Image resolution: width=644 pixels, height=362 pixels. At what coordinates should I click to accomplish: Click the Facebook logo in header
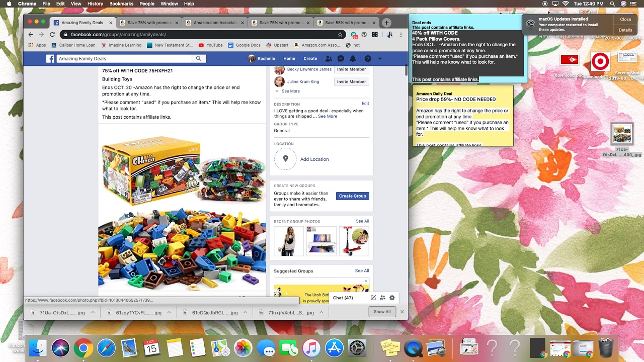click(x=50, y=59)
